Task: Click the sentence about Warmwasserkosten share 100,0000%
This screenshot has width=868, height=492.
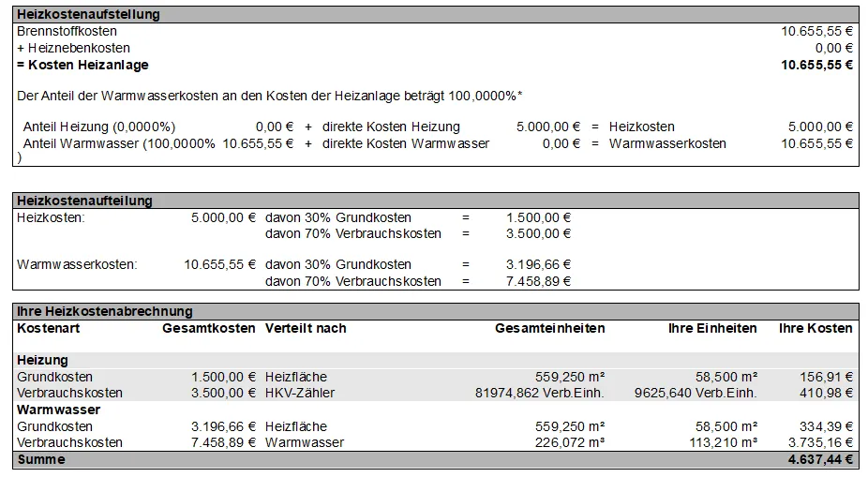Action: (x=270, y=96)
